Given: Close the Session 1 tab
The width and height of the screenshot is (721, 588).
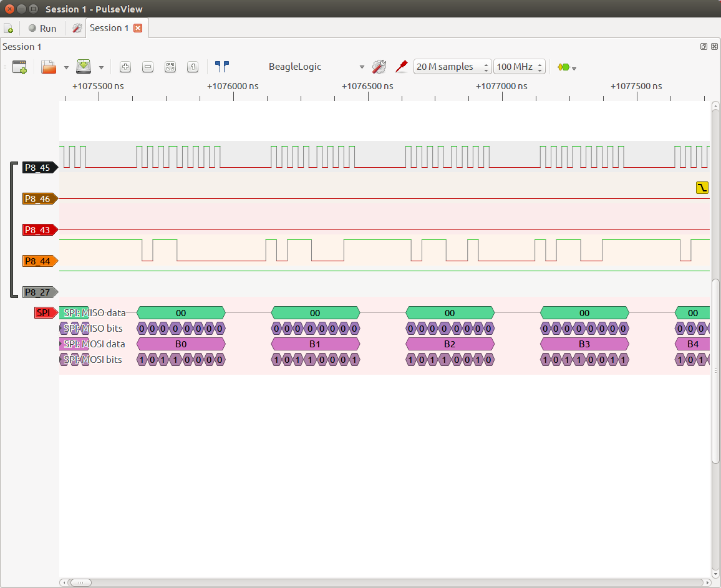Looking at the screenshot, I should click(x=138, y=28).
